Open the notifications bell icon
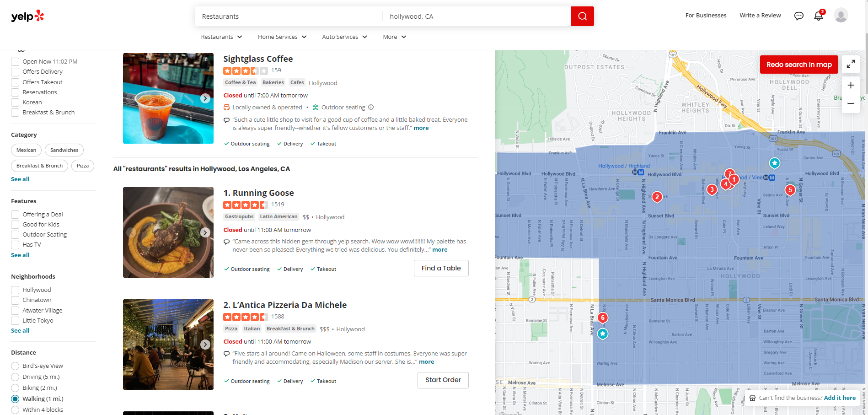Image resolution: width=868 pixels, height=415 pixels. [x=819, y=16]
